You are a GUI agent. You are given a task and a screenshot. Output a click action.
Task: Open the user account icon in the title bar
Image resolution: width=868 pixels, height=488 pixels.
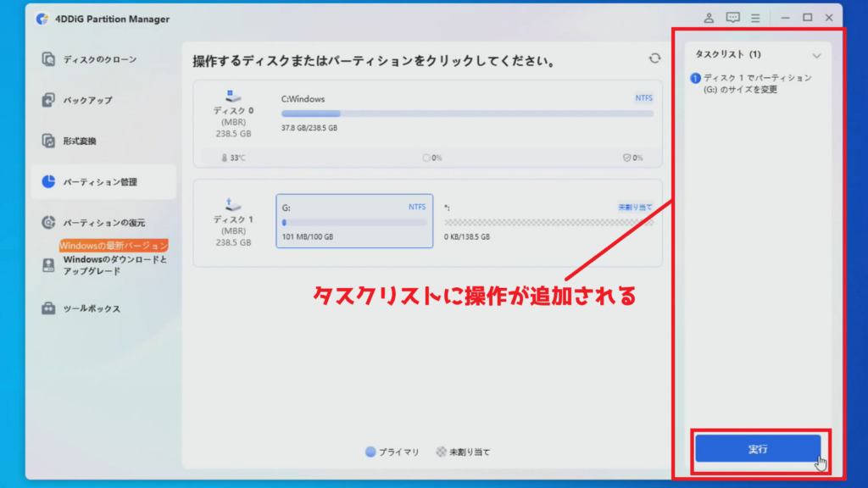(709, 18)
